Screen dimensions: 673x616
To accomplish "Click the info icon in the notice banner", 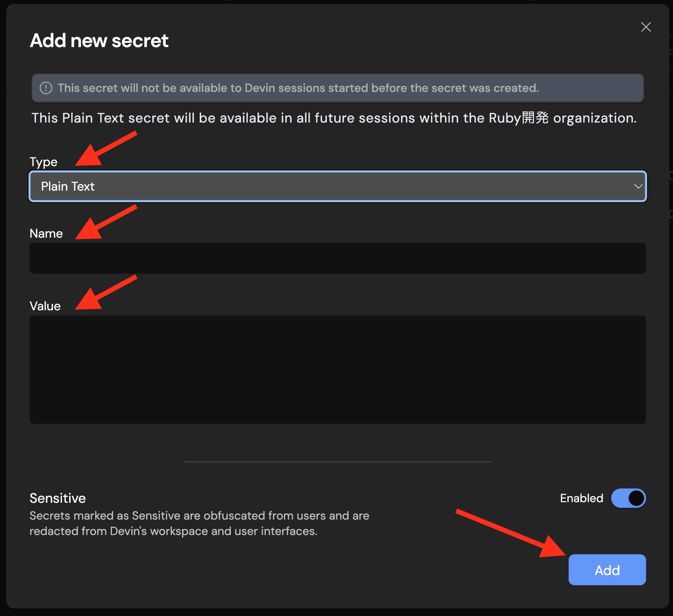I will point(46,88).
